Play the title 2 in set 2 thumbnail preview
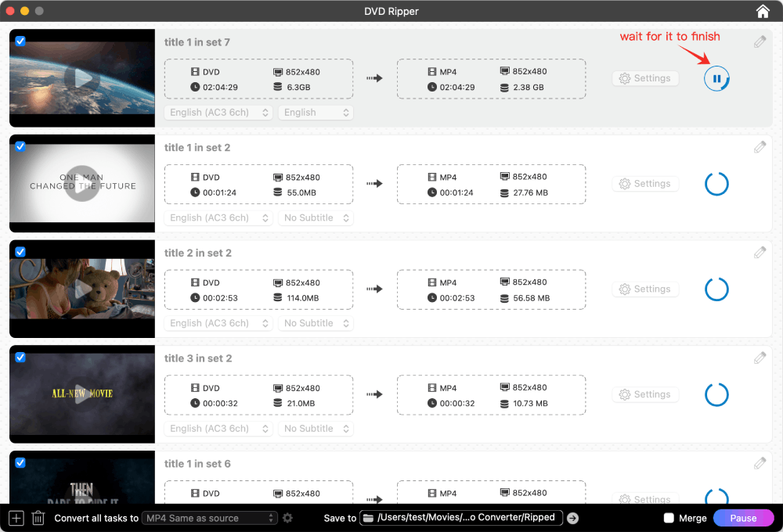Viewport: 783px width, 532px height. point(81,289)
